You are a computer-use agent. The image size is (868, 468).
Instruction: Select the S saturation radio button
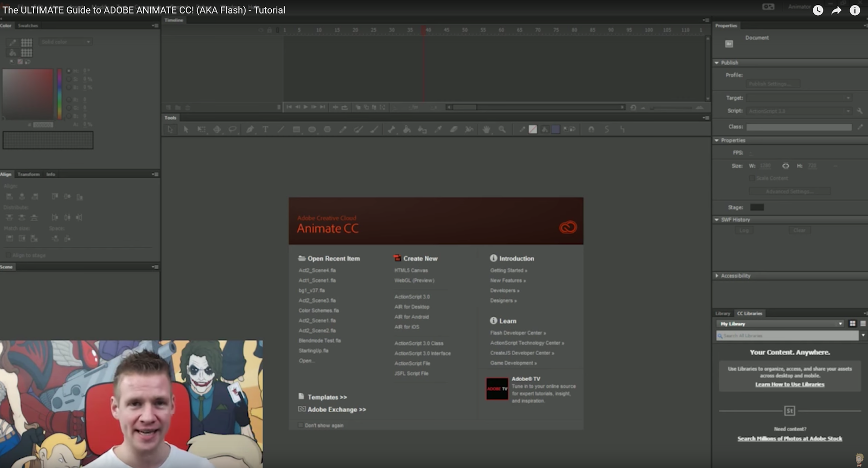pos(69,79)
